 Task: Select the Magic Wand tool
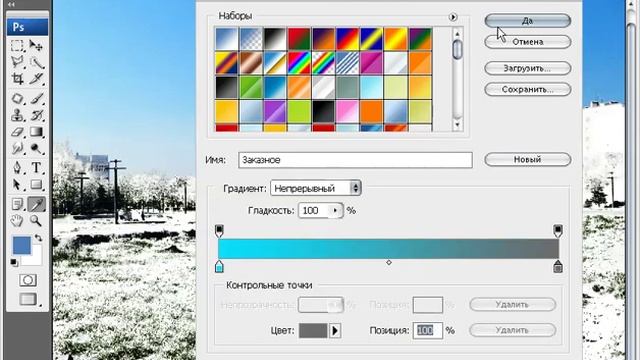coord(36,62)
